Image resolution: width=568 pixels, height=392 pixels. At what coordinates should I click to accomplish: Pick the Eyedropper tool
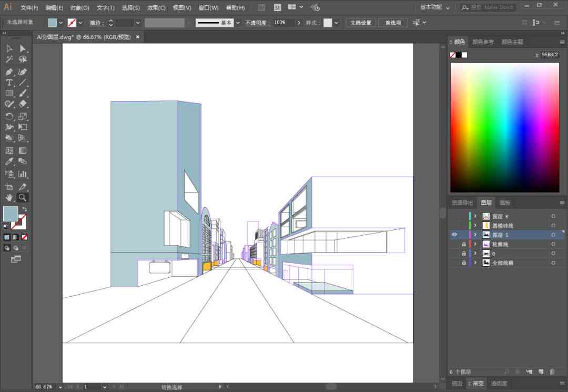9,162
